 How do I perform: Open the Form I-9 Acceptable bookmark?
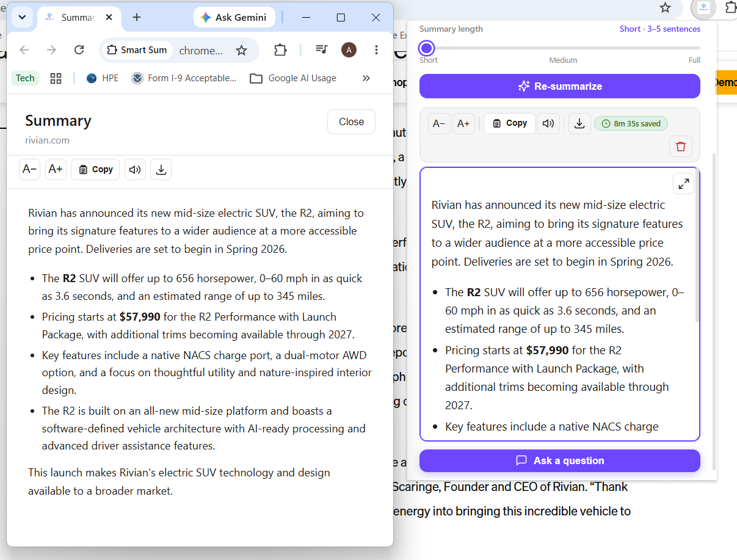[x=184, y=78]
